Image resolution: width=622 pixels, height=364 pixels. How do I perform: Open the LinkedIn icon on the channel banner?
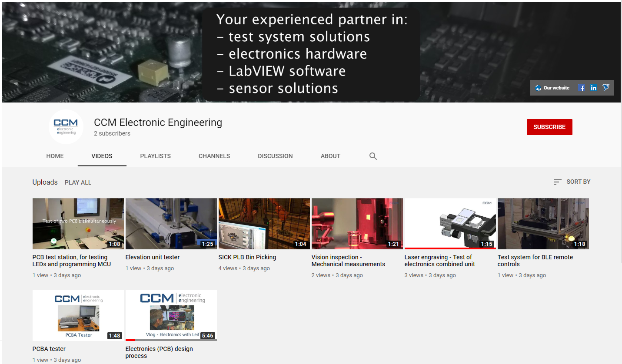pos(594,88)
